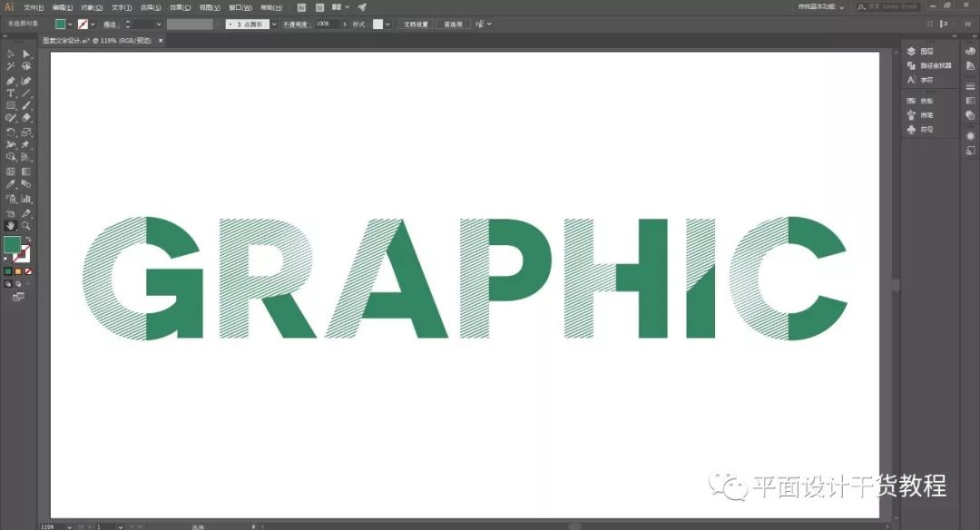This screenshot has height=530, width=980.
Task: Click the green Fill color swatch in toolbox
Action: tap(12, 244)
